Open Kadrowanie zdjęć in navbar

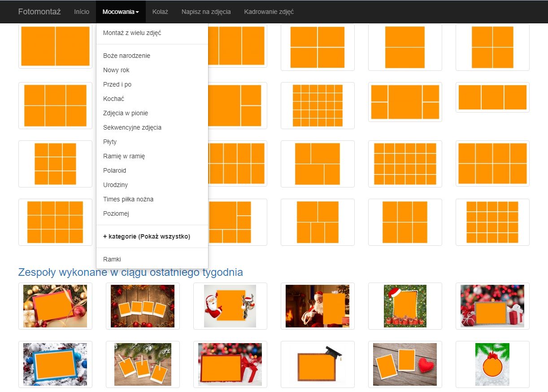269,12
